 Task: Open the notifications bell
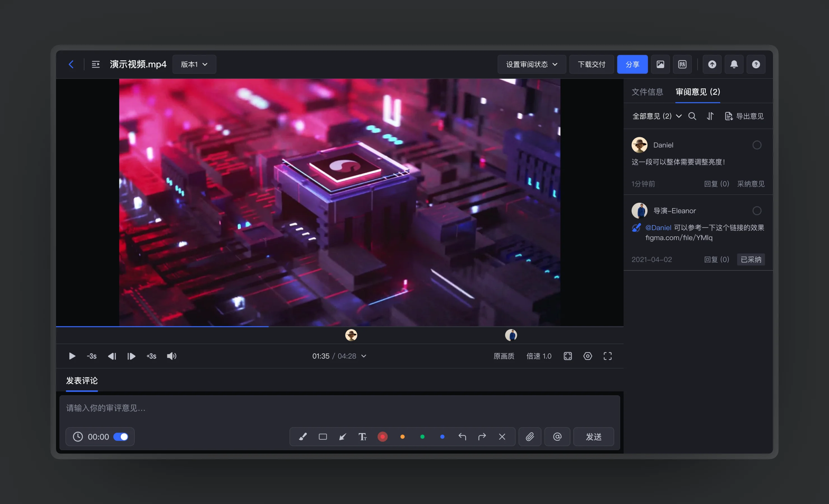click(734, 64)
